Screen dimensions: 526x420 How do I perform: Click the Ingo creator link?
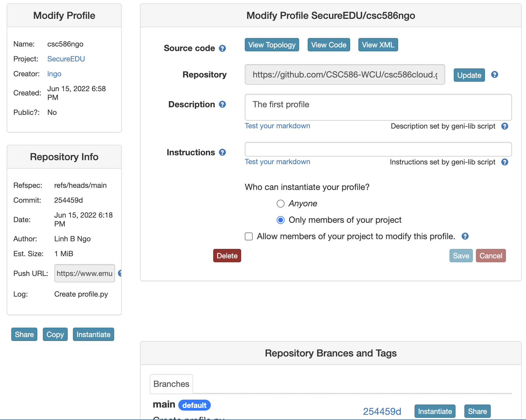54,74
